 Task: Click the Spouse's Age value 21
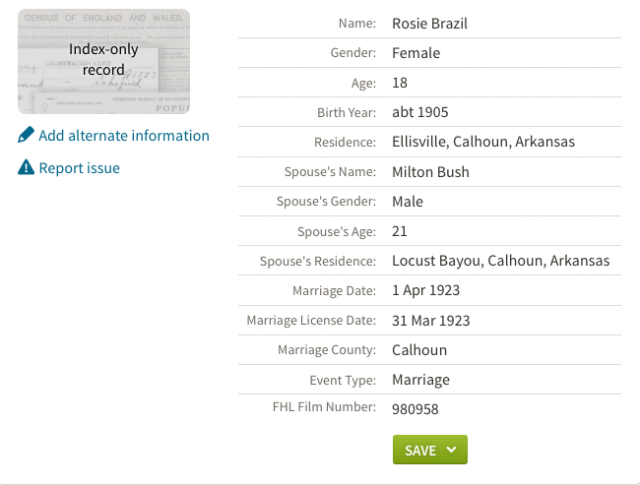coord(400,231)
